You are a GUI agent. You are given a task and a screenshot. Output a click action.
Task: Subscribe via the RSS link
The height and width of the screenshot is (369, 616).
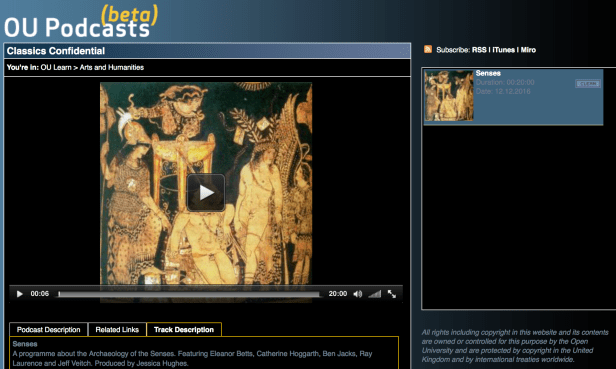(479, 50)
